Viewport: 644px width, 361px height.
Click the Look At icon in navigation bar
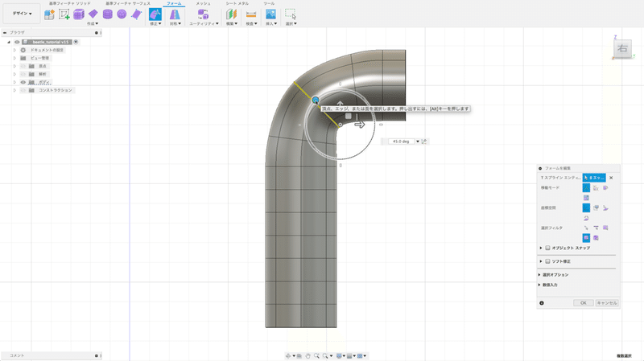pyautogui.click(x=299, y=355)
